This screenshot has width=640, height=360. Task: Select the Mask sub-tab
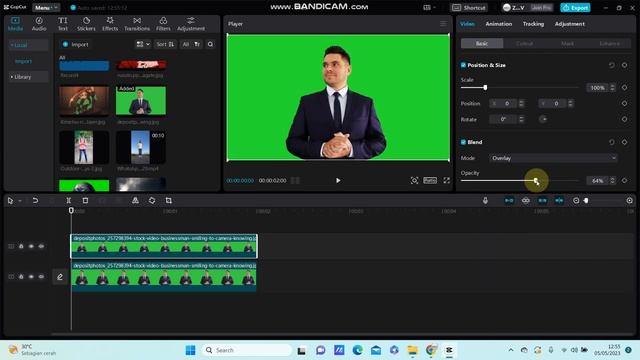coord(567,43)
